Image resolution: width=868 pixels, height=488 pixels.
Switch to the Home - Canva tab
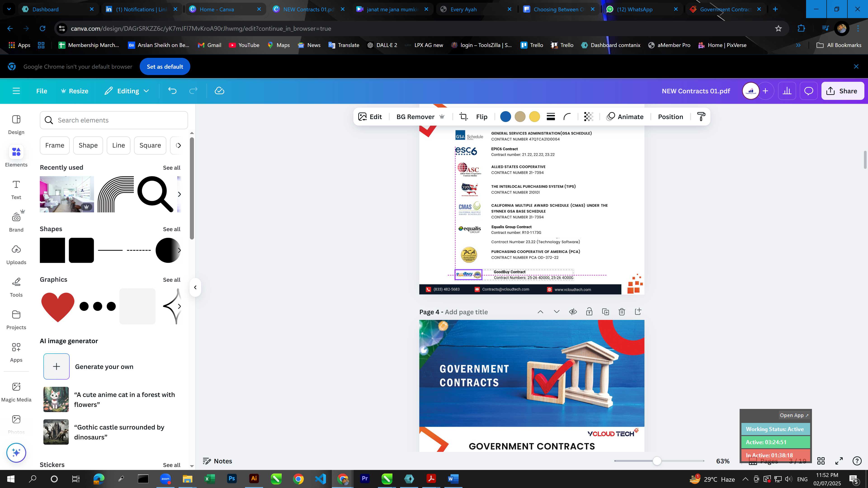pyautogui.click(x=225, y=9)
